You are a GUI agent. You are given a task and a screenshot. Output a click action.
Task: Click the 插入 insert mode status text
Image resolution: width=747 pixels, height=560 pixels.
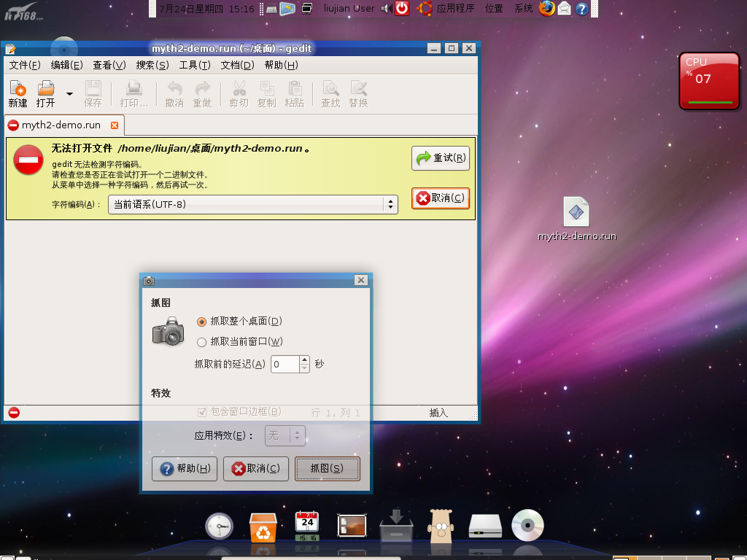438,413
